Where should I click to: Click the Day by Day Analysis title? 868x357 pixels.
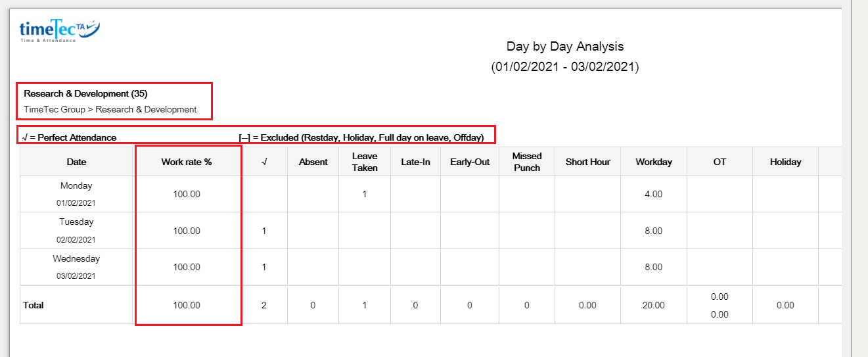coord(564,46)
